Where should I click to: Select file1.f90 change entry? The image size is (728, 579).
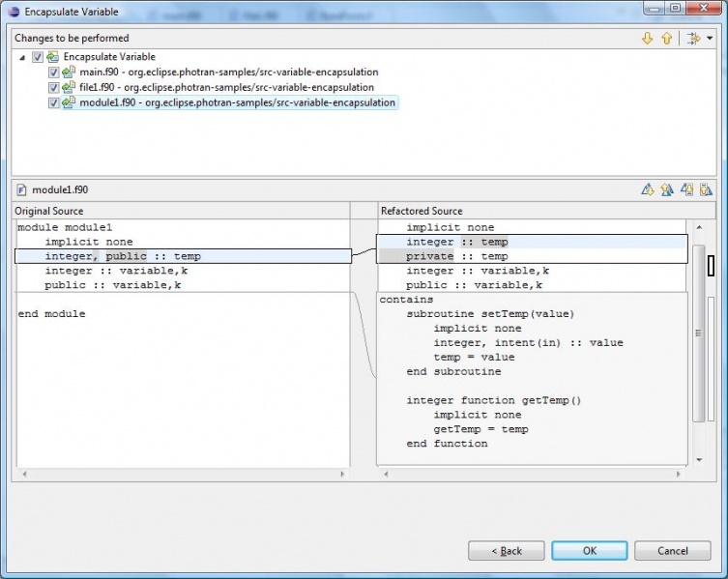point(226,87)
